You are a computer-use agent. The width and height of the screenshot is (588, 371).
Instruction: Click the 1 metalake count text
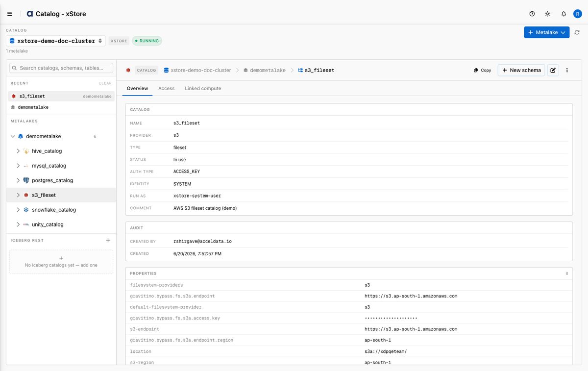pyautogui.click(x=17, y=51)
